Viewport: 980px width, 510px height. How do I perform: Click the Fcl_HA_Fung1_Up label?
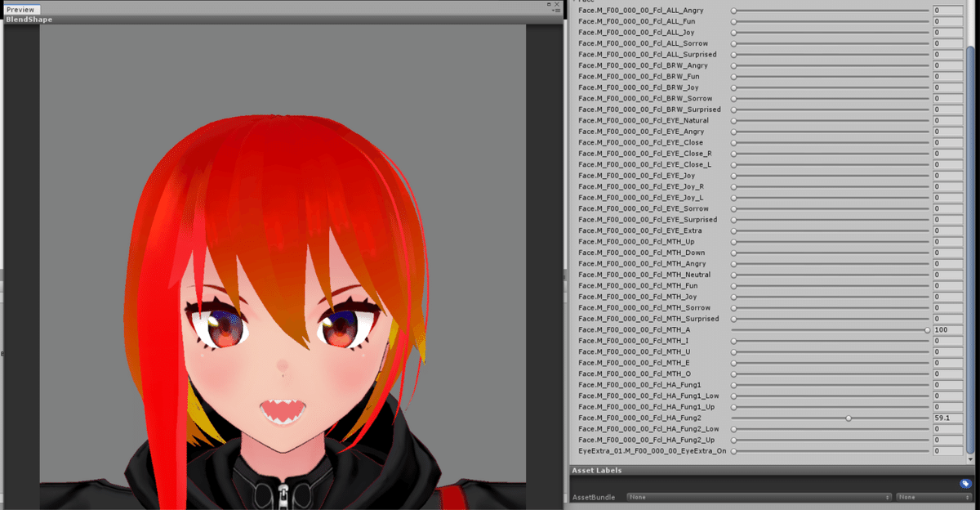click(x=647, y=407)
